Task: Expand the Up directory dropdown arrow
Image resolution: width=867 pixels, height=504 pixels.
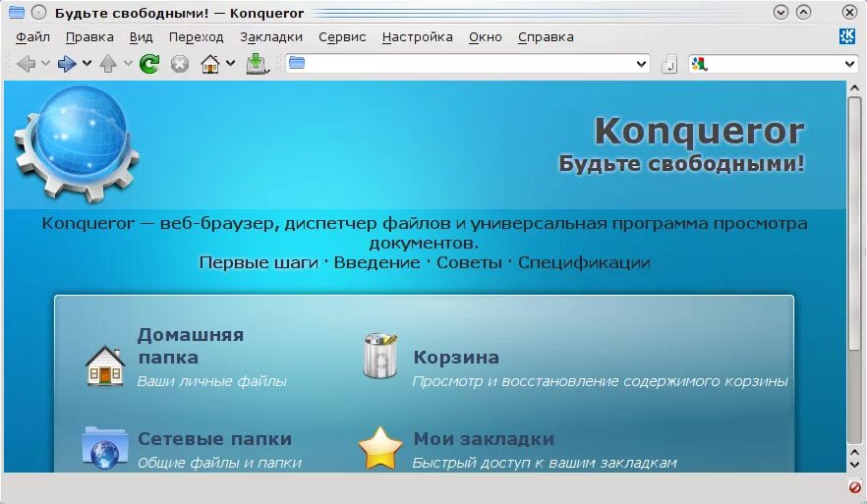Action: point(128,64)
